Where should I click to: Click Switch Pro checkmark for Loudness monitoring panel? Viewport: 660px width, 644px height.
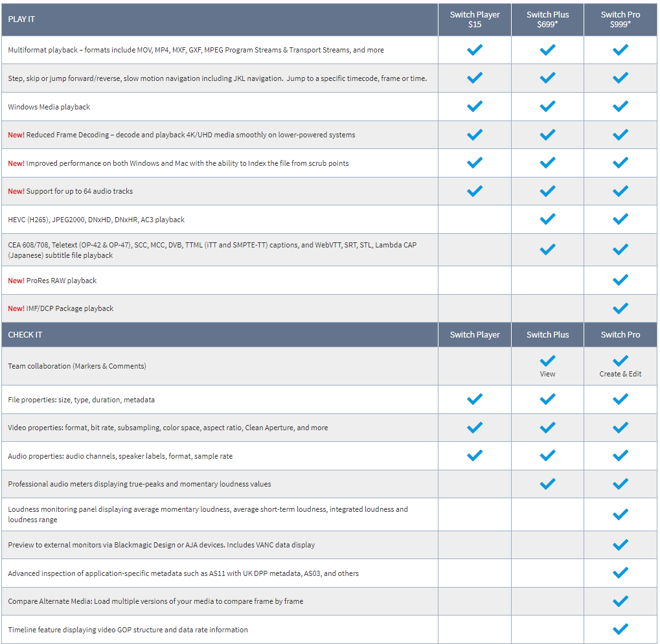pos(620,514)
